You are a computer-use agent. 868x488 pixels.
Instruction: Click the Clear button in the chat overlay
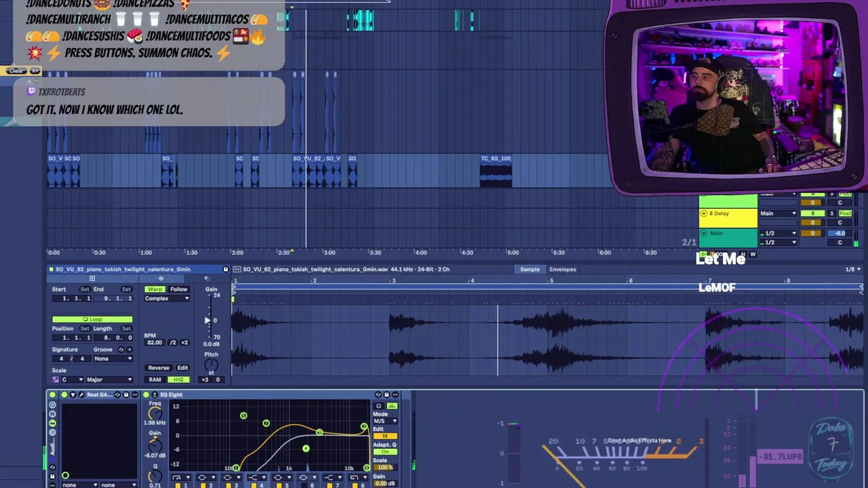(16, 70)
